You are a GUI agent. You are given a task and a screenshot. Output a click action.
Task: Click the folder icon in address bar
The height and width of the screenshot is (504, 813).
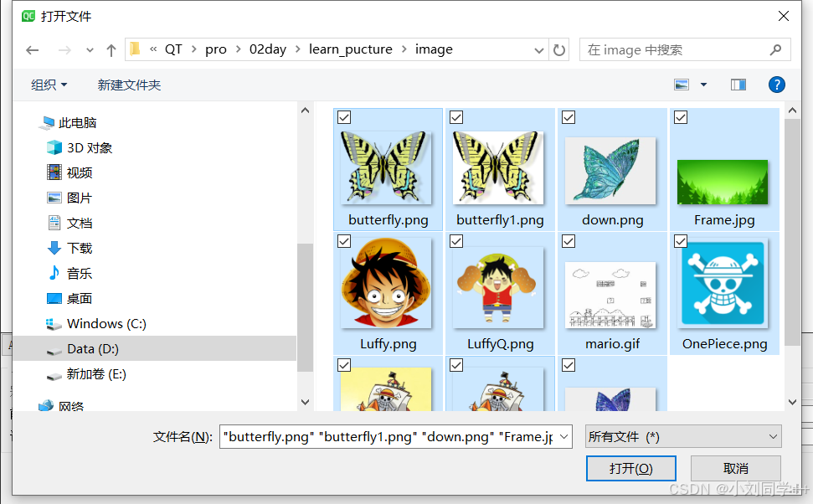coord(135,49)
